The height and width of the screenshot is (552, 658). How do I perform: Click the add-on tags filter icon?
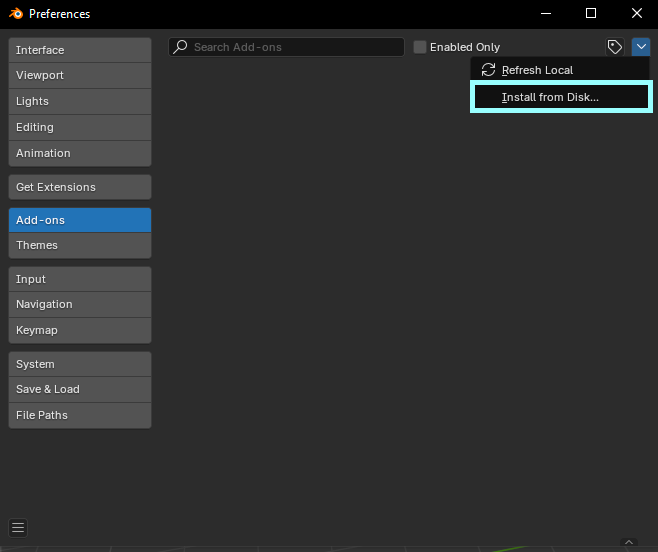click(x=615, y=47)
